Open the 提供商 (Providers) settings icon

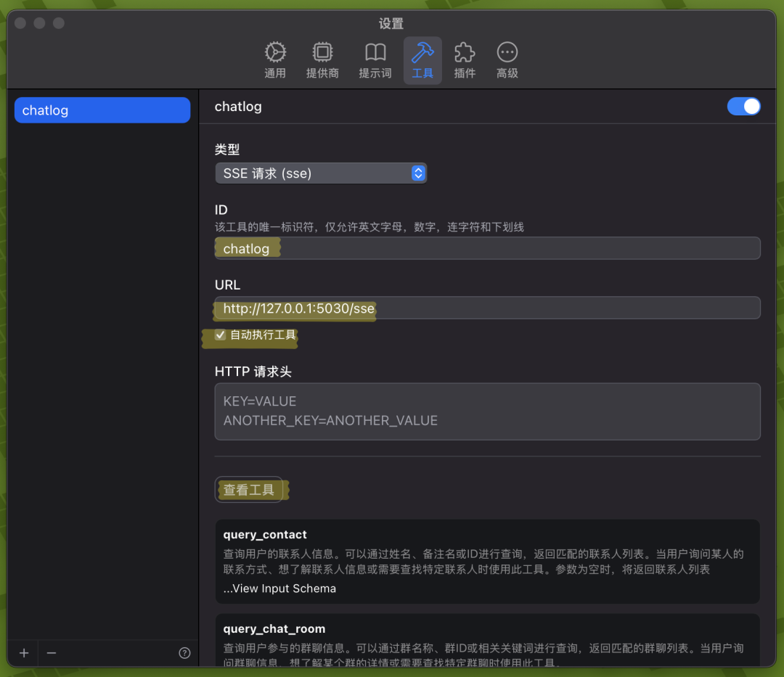click(322, 60)
